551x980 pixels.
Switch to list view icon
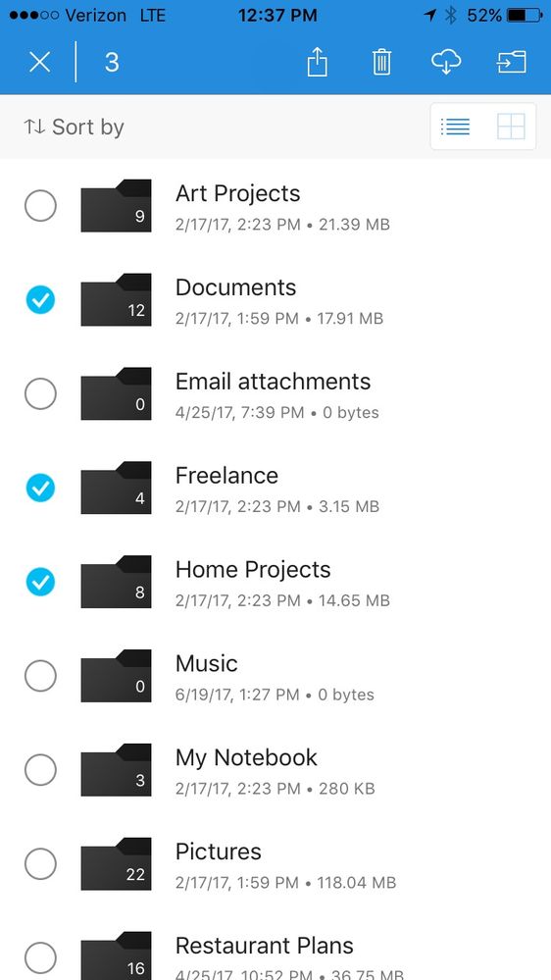[455, 127]
